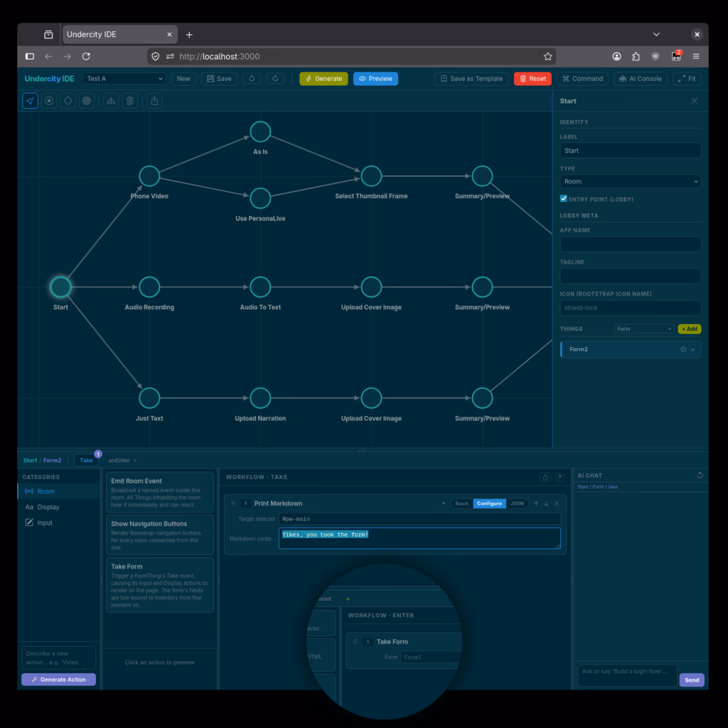The width and height of the screenshot is (728, 728).
Task: Uncheck Entry Point (Lobby)
Action: [563, 198]
